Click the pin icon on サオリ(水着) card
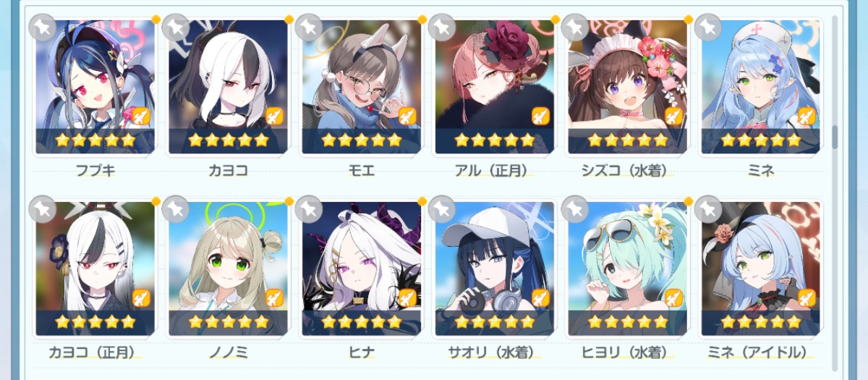 441,210
